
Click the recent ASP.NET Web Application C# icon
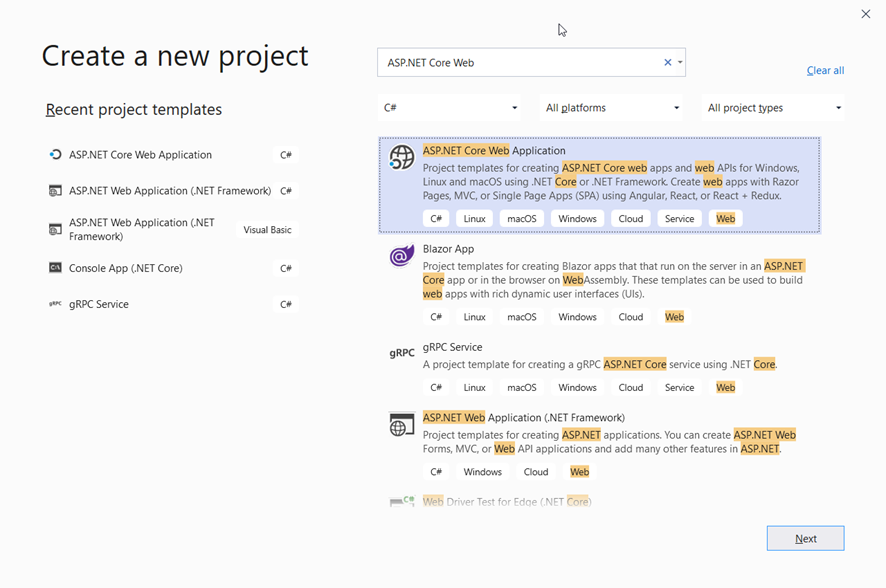tap(55, 191)
